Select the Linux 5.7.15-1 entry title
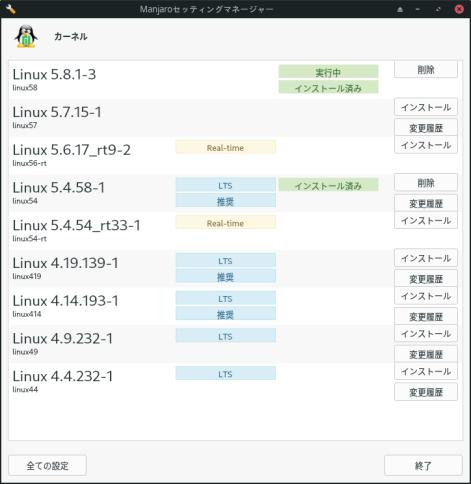The image size is (471, 484). 57,112
